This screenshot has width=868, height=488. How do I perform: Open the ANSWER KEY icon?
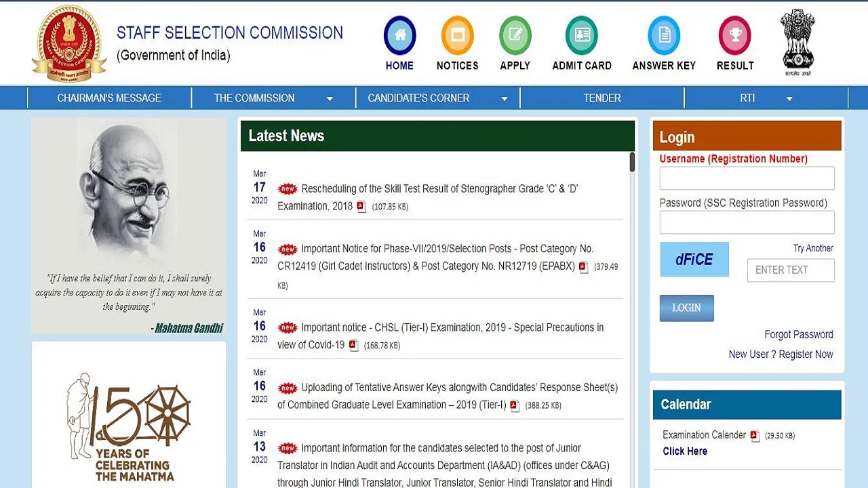[x=664, y=36]
